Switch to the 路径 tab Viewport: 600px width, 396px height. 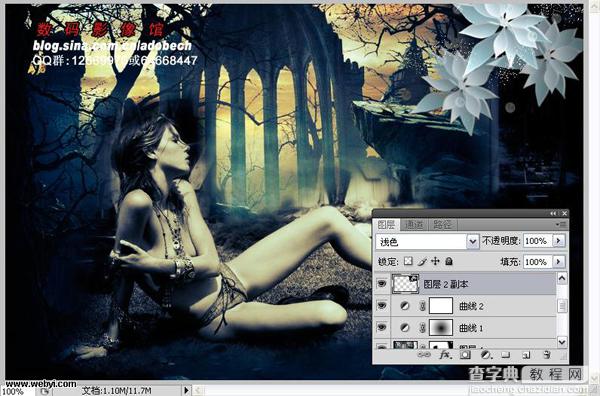tap(442, 225)
